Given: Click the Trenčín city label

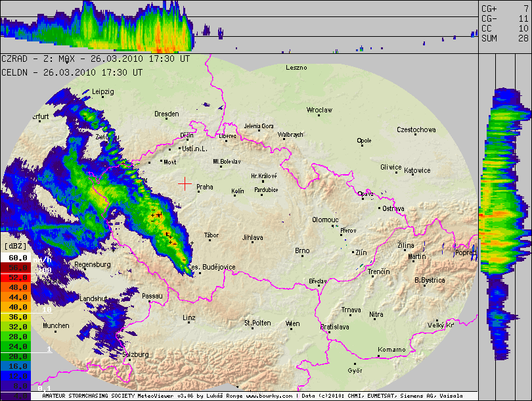Looking at the screenshot, I should coord(379,271).
